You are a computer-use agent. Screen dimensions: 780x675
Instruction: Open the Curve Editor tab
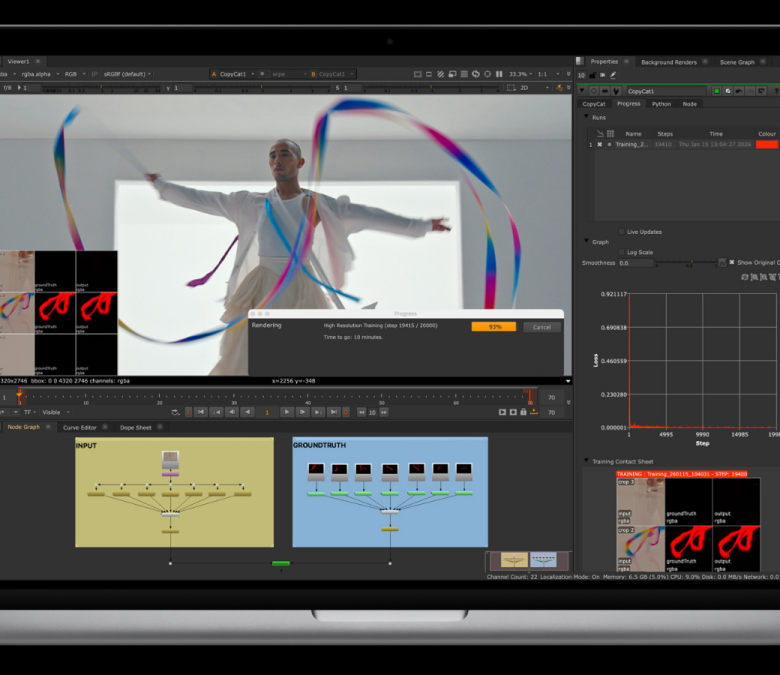pyautogui.click(x=80, y=427)
